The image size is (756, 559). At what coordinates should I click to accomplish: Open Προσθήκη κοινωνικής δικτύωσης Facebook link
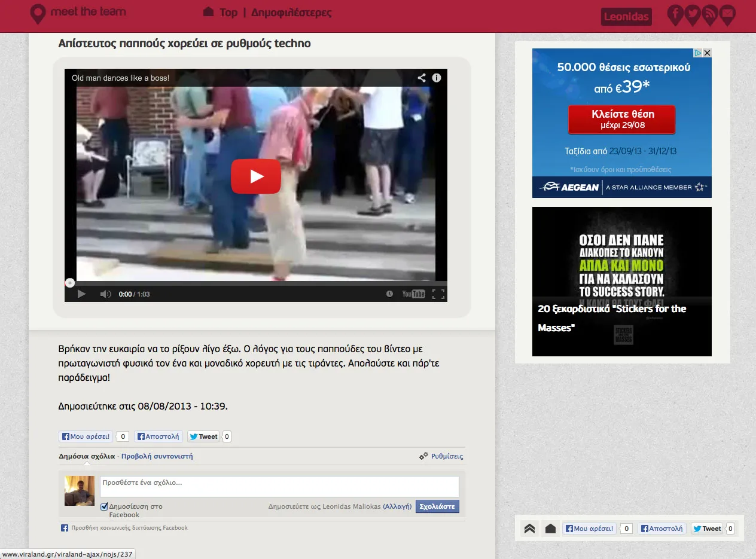[124, 528]
